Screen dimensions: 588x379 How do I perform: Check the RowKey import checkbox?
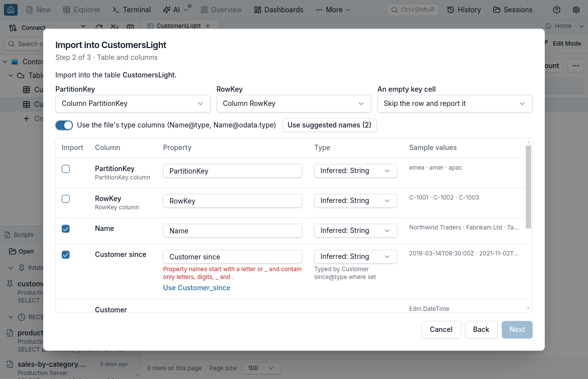tap(66, 199)
